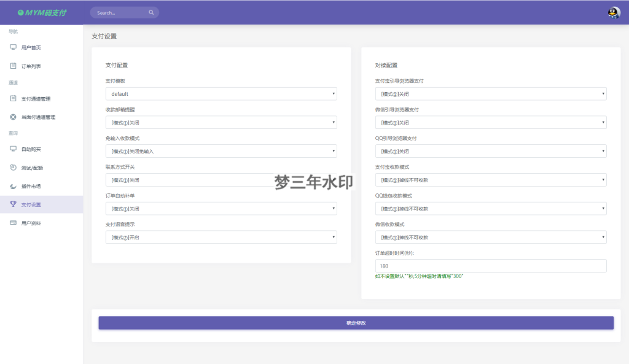This screenshot has width=629, height=364.
Task: Click the lifebuoy icon beside 当面付通道管理
Action: [14, 117]
